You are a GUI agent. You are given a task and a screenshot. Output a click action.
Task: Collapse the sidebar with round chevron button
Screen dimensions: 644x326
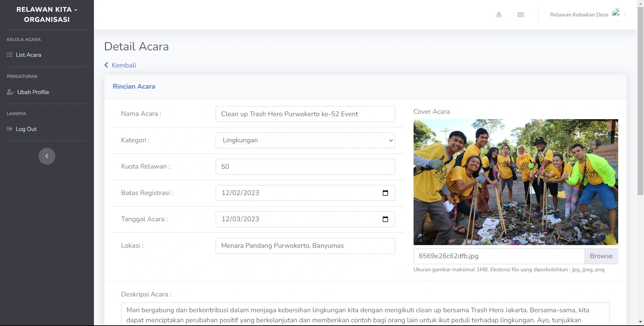pyautogui.click(x=47, y=156)
